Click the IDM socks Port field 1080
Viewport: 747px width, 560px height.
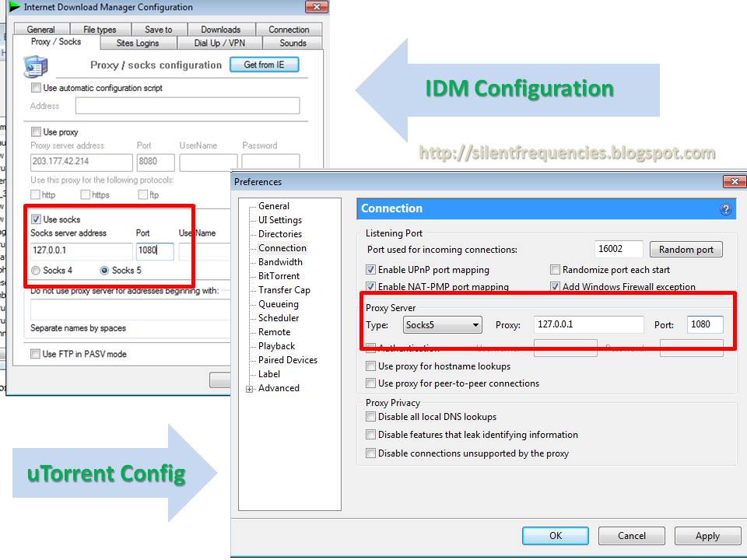pos(156,251)
